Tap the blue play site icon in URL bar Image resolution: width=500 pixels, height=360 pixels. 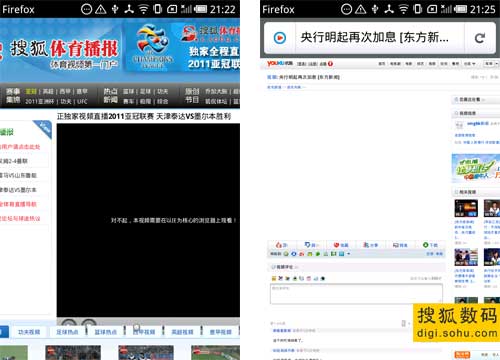pyautogui.click(x=280, y=38)
